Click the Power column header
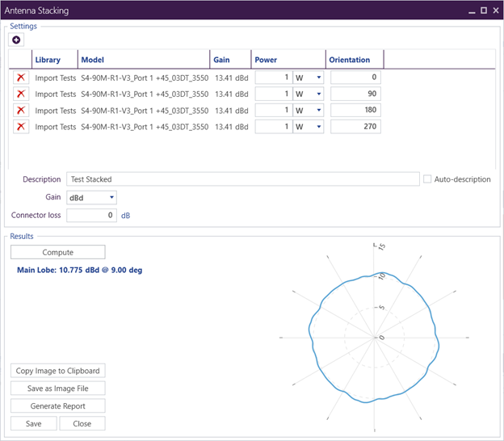This screenshot has height=441, width=504. [288, 60]
